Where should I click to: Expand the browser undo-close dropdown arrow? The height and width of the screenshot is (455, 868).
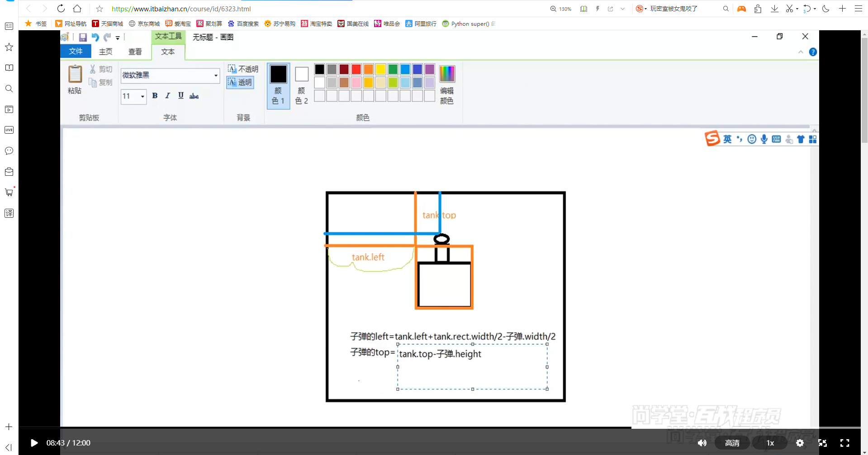[815, 9]
